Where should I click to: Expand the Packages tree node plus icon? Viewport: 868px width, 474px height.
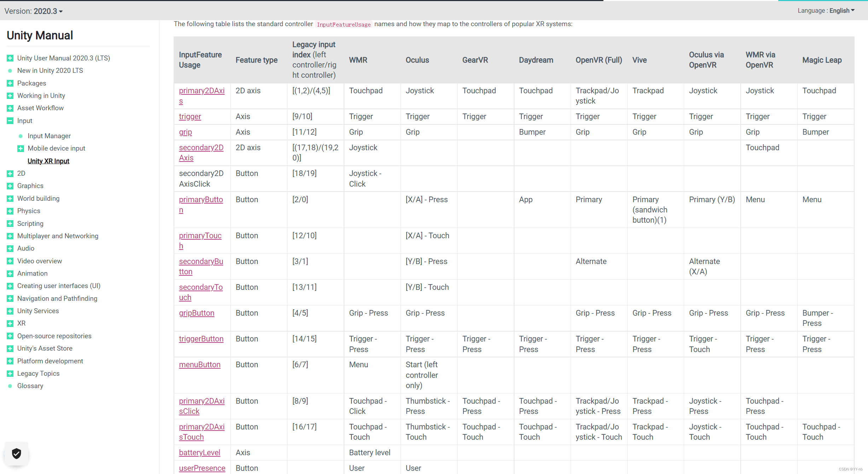click(x=10, y=83)
